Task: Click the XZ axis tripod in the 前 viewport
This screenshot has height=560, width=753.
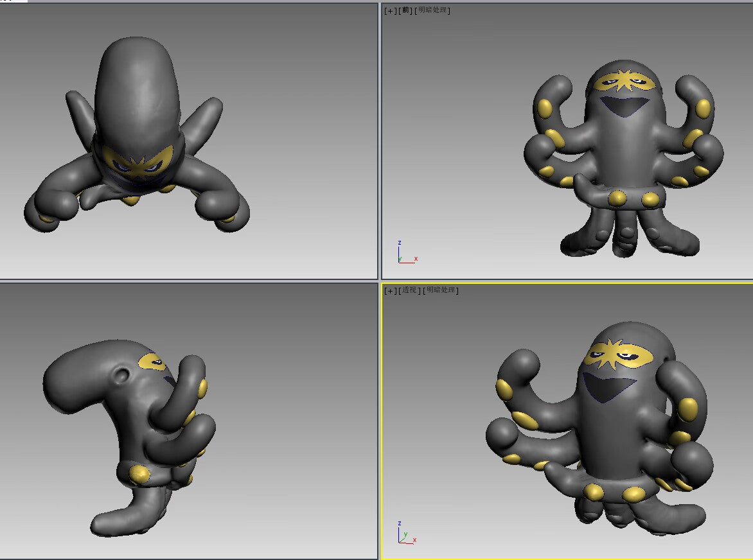Action: pos(408,252)
